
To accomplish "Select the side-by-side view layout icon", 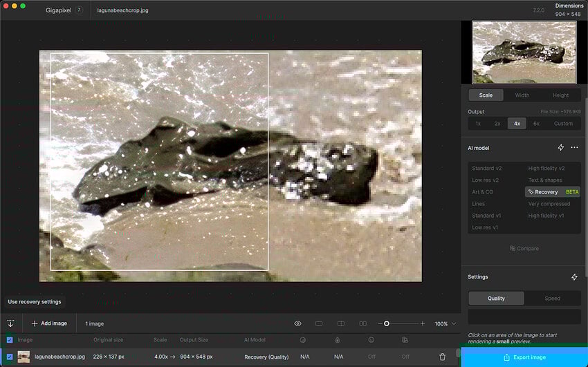I will point(363,323).
